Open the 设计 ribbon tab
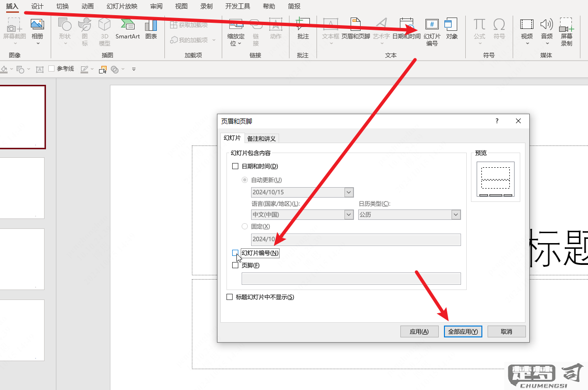588x390 pixels. pos(37,6)
